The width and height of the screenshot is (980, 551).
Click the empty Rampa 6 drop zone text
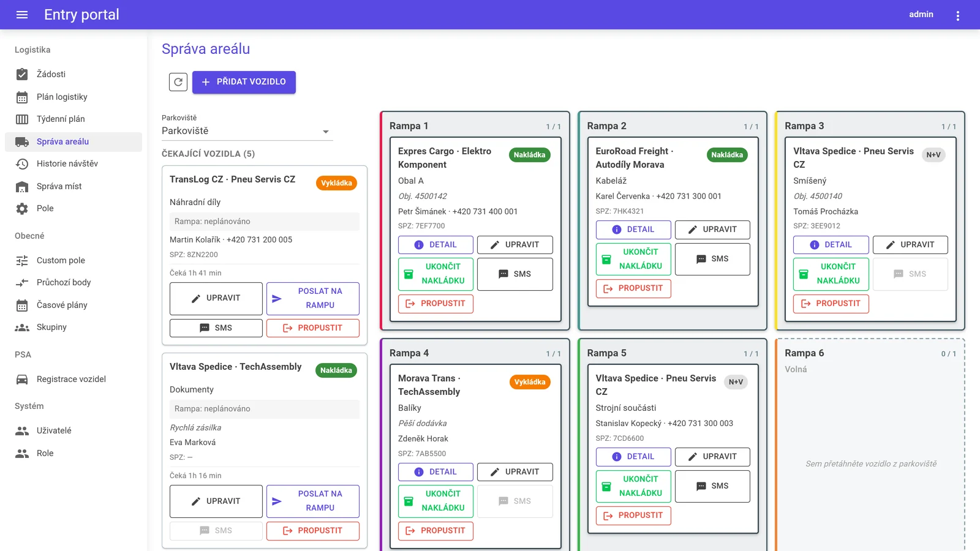click(x=871, y=463)
